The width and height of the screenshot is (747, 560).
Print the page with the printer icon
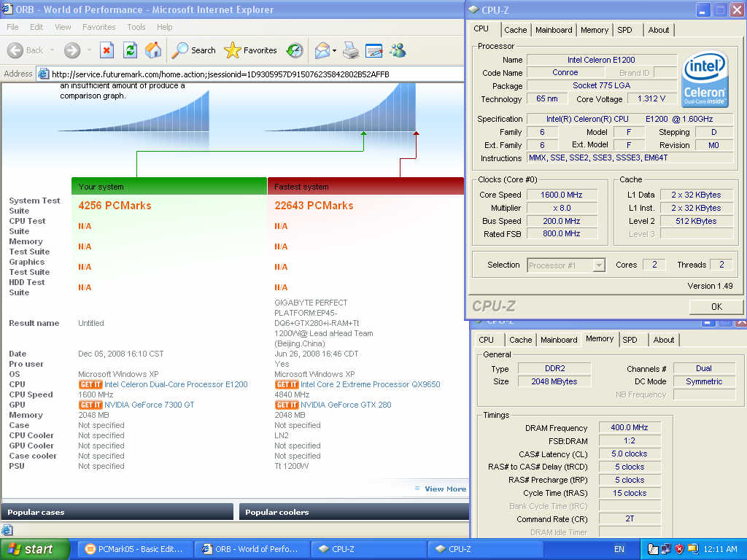pos(351,50)
